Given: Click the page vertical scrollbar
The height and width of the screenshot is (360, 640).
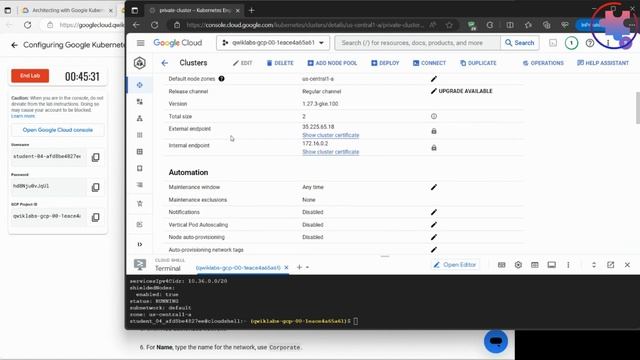Looking at the screenshot, I should tap(638, 108).
